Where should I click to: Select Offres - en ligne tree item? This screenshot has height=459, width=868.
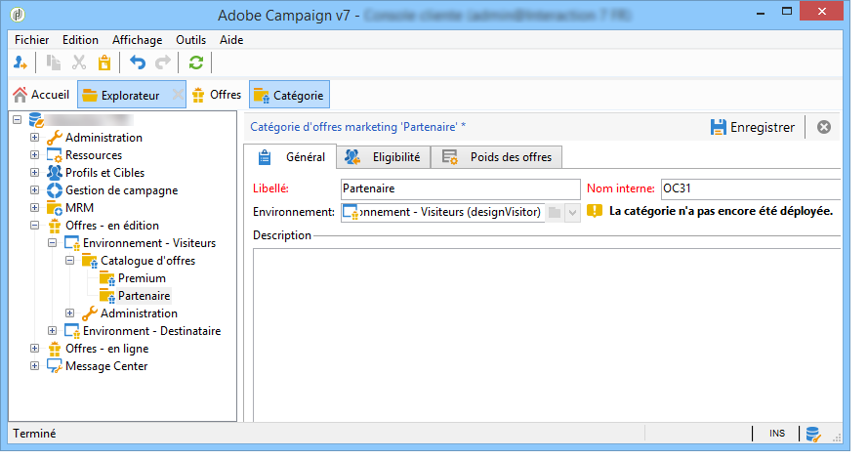pos(106,349)
